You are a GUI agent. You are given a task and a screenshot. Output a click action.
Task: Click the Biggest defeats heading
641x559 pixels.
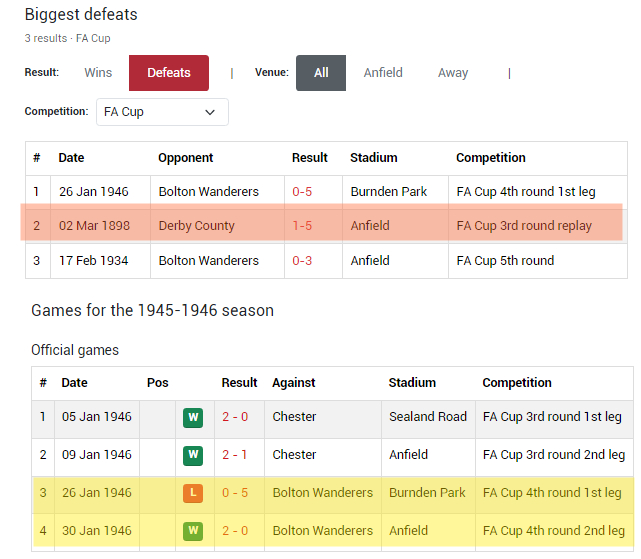[x=81, y=14]
